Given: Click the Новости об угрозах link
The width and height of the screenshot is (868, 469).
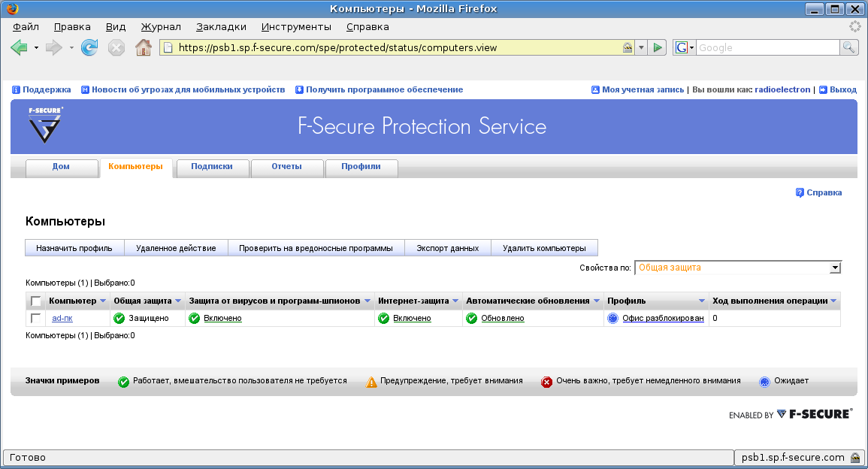Looking at the screenshot, I should point(188,89).
